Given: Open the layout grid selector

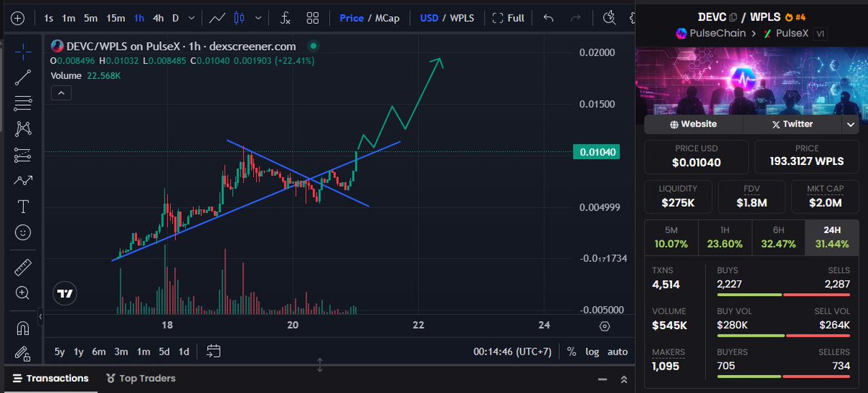Looking at the screenshot, I should (312, 18).
